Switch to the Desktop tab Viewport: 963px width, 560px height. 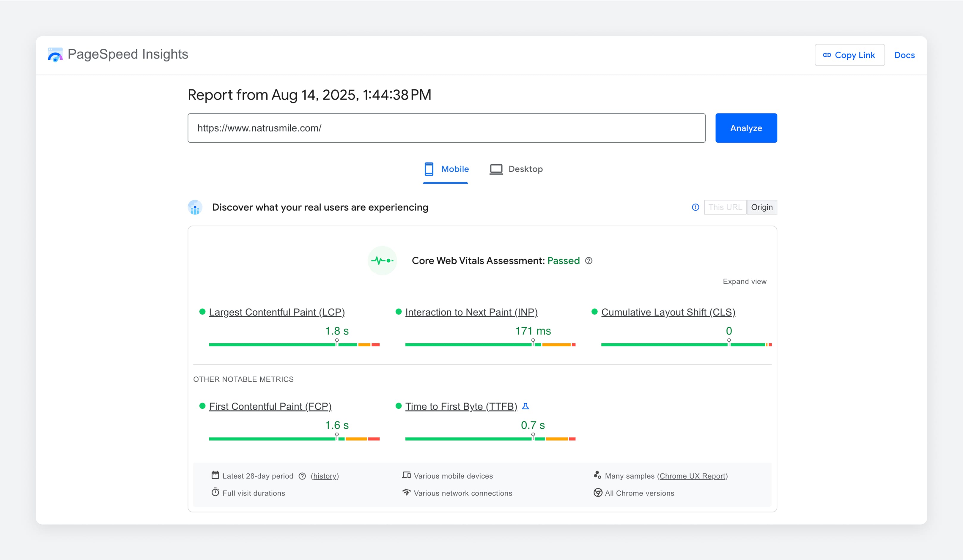(x=516, y=169)
